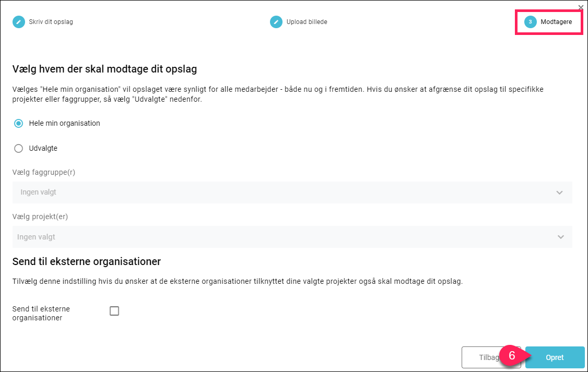
Task: Select the Udvalgte radio button
Action: 18,148
